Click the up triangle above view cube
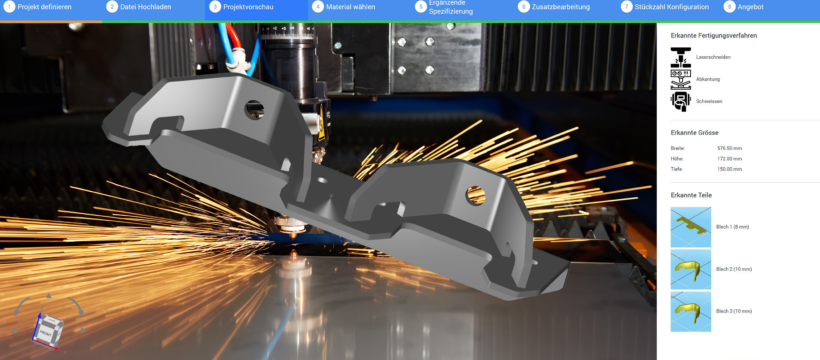The image size is (820, 360). pyautogui.click(x=49, y=296)
